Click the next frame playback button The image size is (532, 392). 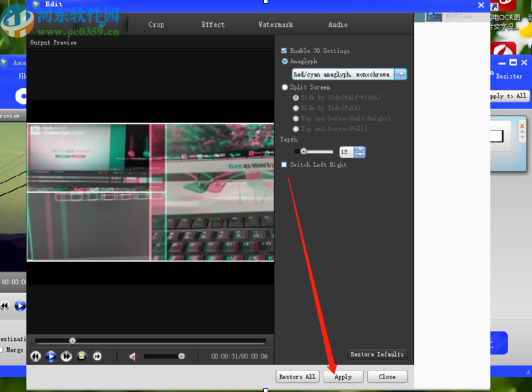click(66, 356)
